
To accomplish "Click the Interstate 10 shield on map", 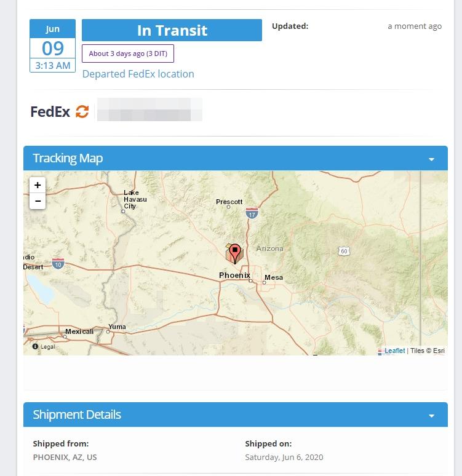I will (x=58, y=263).
